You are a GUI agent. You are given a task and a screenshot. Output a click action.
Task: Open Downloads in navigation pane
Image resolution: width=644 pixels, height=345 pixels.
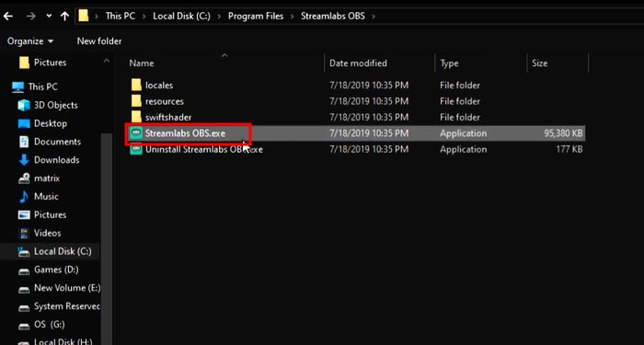[x=57, y=160]
